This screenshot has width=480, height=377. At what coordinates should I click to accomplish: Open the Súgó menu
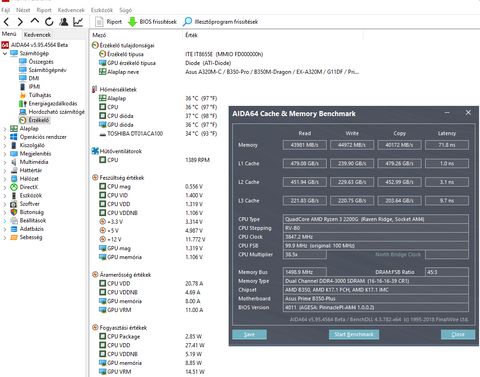pyautogui.click(x=125, y=10)
